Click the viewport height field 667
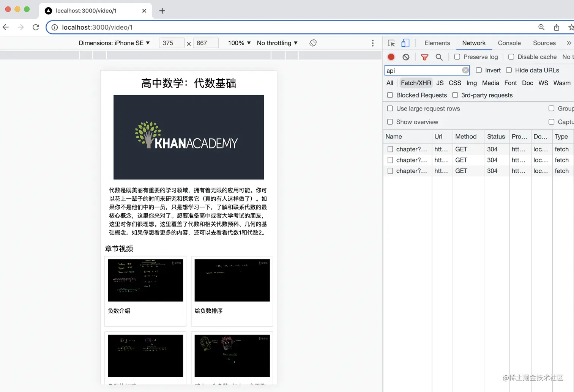 [x=206, y=43]
